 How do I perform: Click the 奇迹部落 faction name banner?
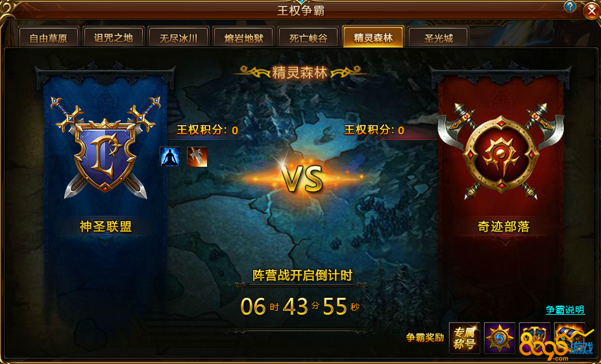[503, 226]
